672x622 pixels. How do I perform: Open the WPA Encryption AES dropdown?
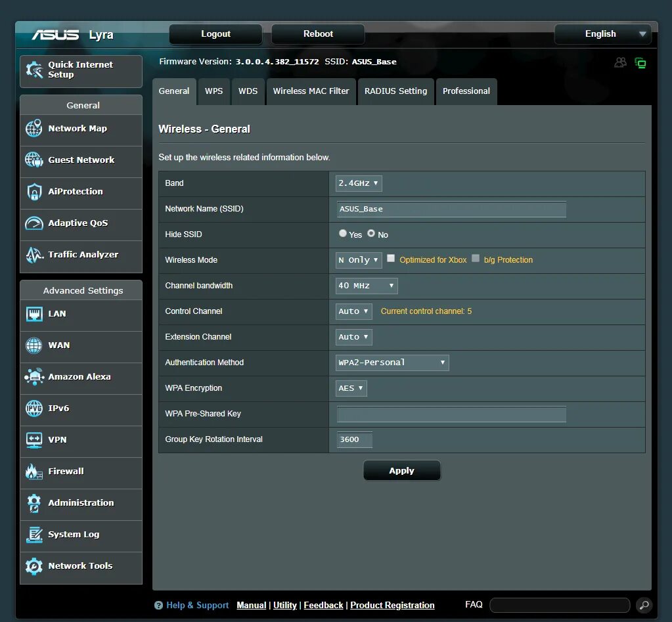point(351,389)
